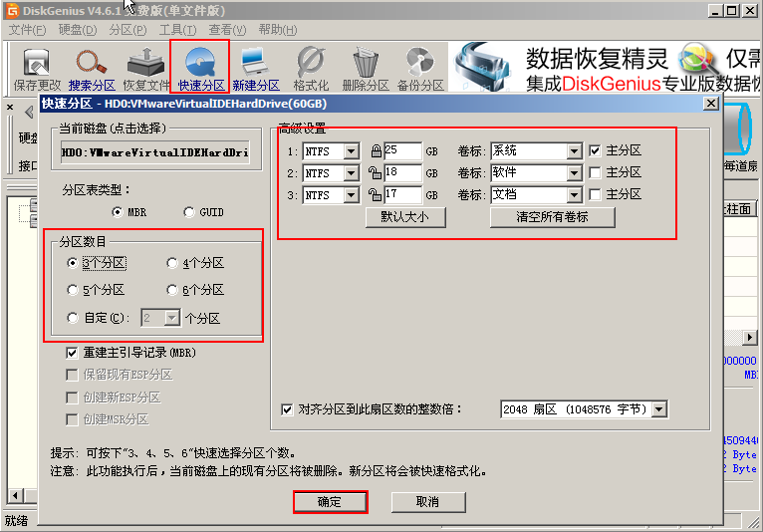
Task: Open the file system dropdown for partition 3
Action: coord(351,195)
